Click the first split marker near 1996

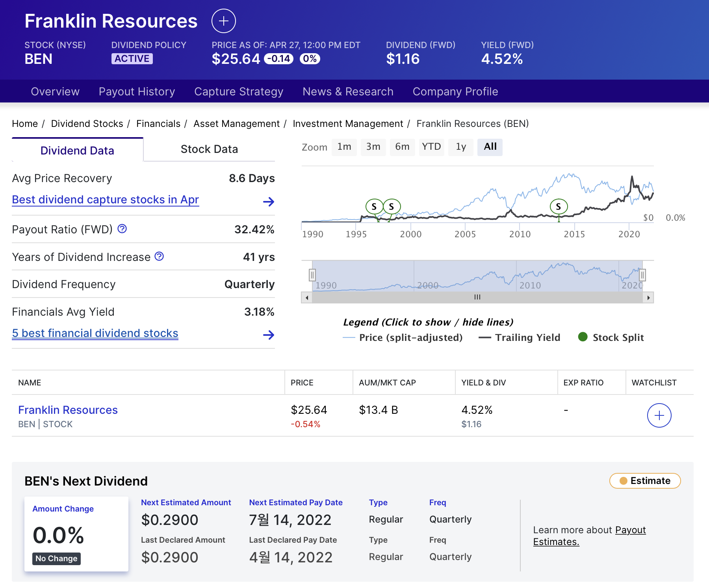[374, 207]
